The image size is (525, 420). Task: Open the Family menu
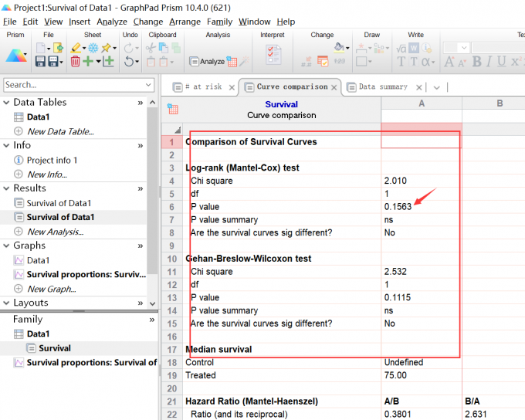(219, 22)
